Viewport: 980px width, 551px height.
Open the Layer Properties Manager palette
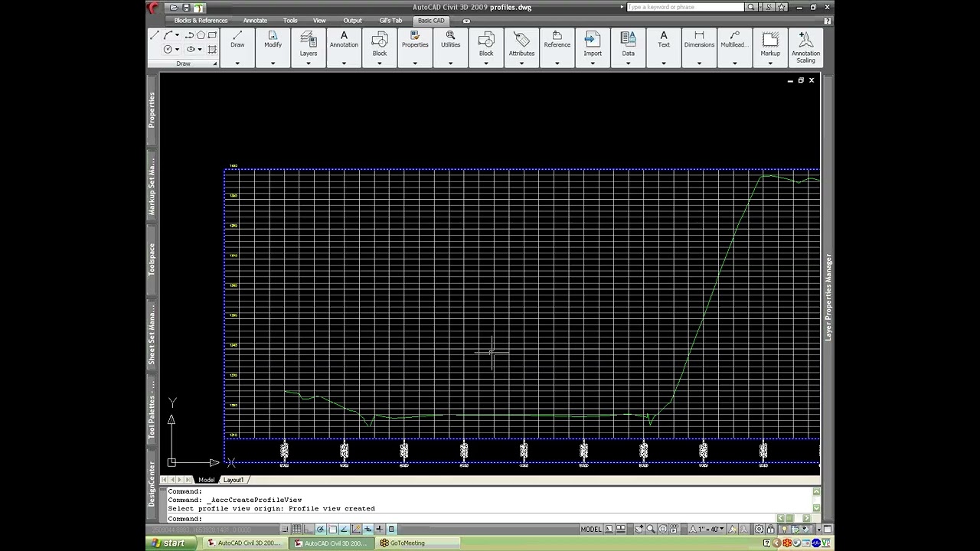pos(828,297)
